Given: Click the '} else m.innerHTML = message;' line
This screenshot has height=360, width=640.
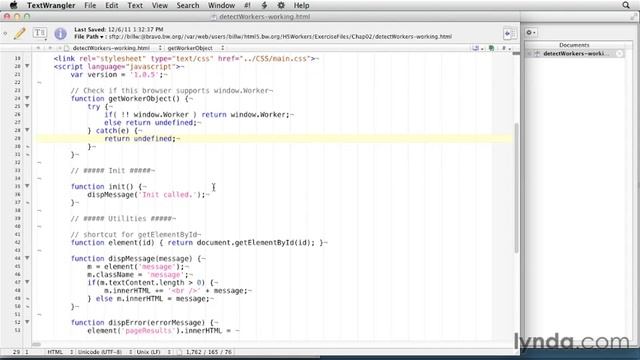Looking at the screenshot, I should click(x=149, y=299).
